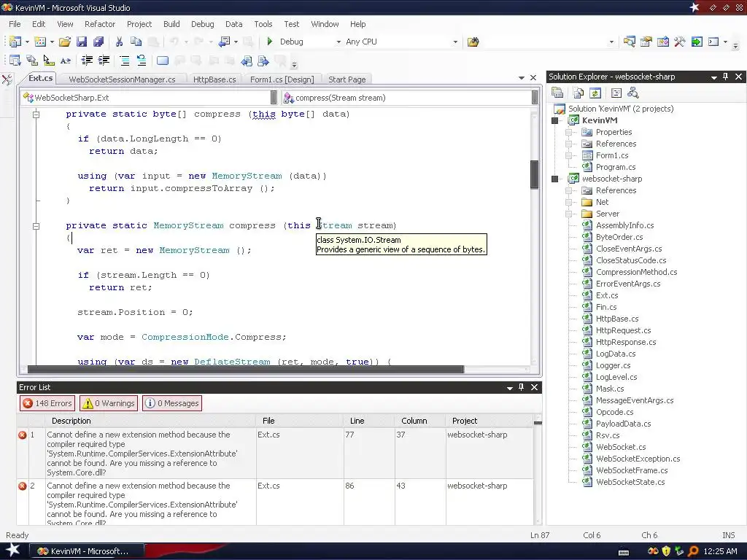
Task: Collapse the websocket-sharp project node
Action: click(x=555, y=179)
